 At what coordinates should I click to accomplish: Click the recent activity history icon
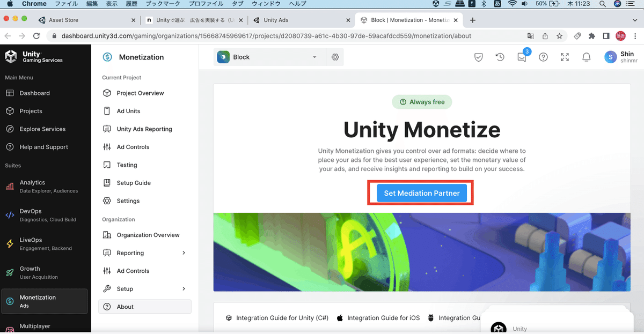pyautogui.click(x=500, y=57)
